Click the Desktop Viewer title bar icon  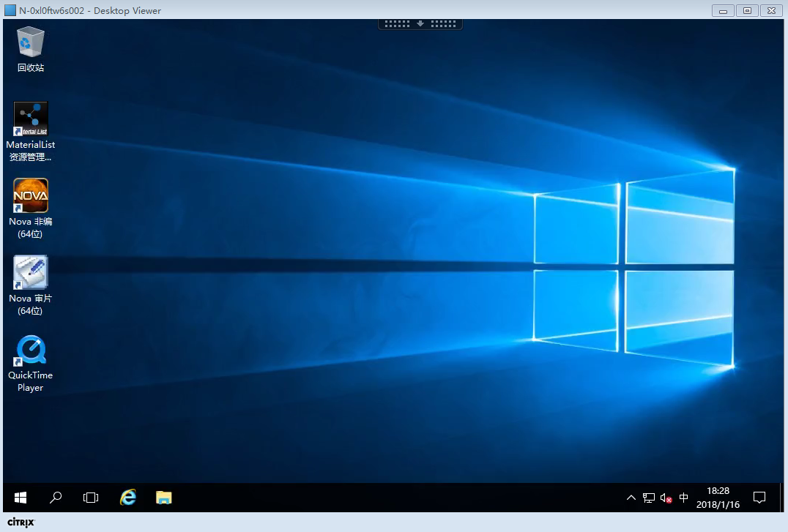coord(10,10)
